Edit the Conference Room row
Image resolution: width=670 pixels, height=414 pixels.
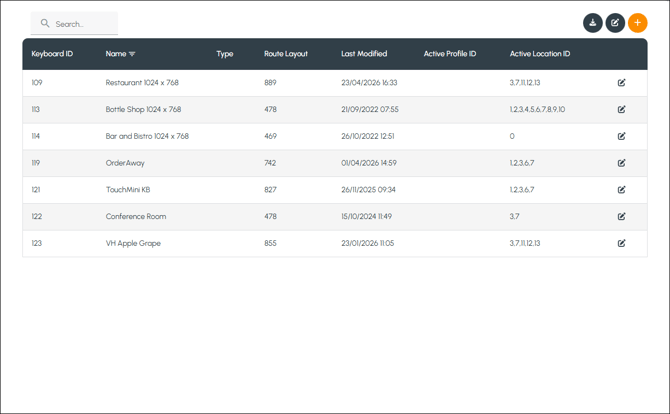point(621,217)
